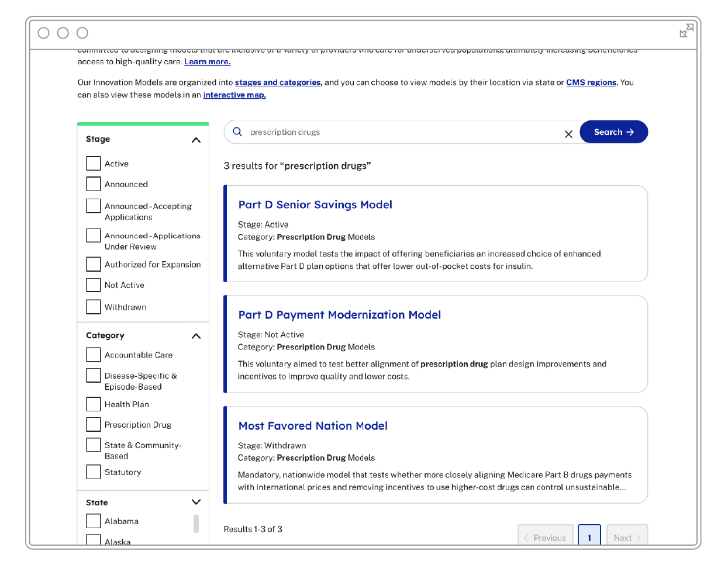Enable the Alabama state filter
The image size is (728, 565).
pyautogui.click(x=94, y=521)
